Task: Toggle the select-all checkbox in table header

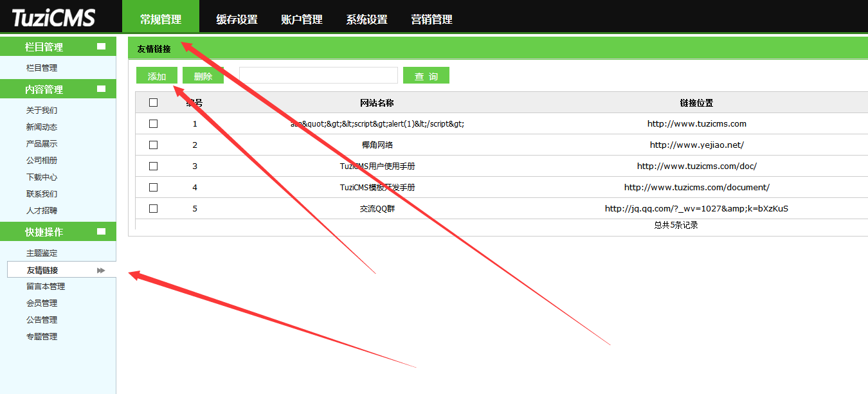Action: coord(153,102)
